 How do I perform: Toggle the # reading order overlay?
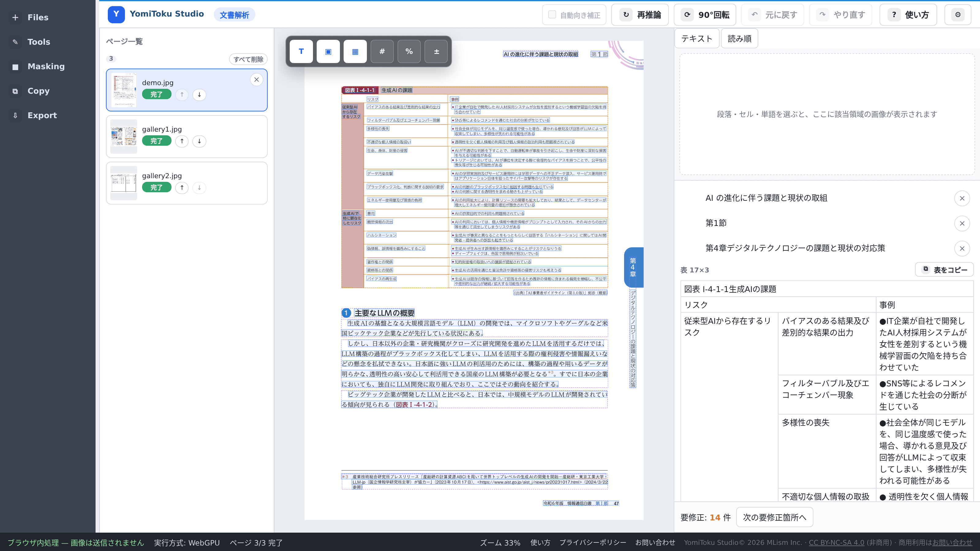click(x=382, y=51)
